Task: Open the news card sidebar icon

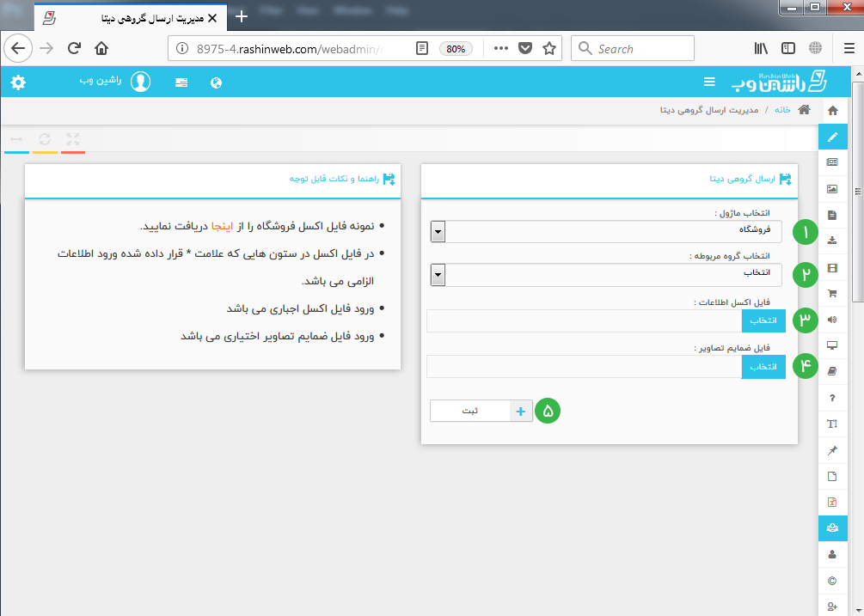Action: pyautogui.click(x=832, y=162)
